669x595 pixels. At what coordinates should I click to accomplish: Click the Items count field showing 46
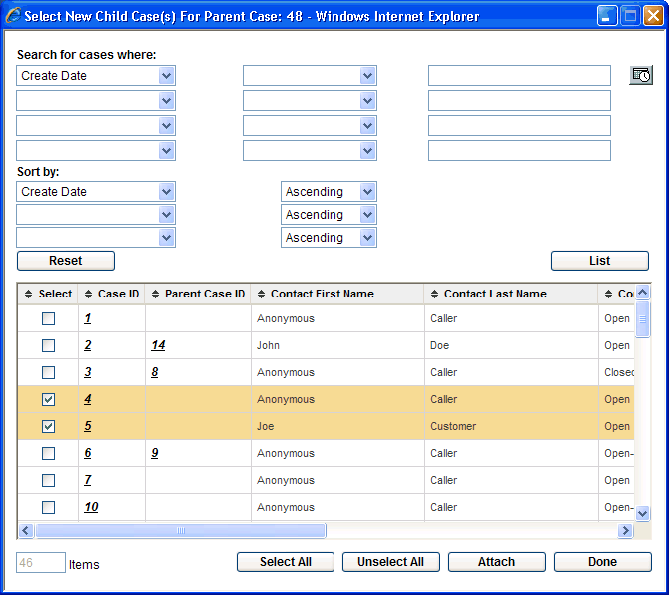(x=41, y=563)
